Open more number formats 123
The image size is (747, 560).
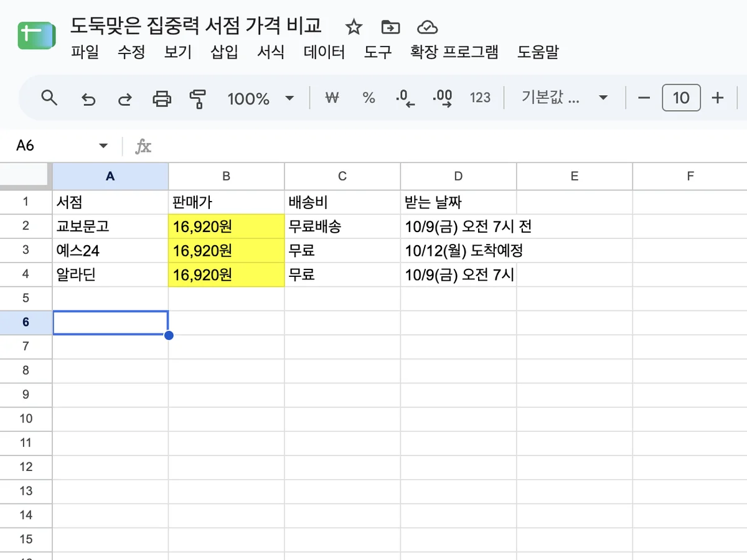tap(480, 98)
